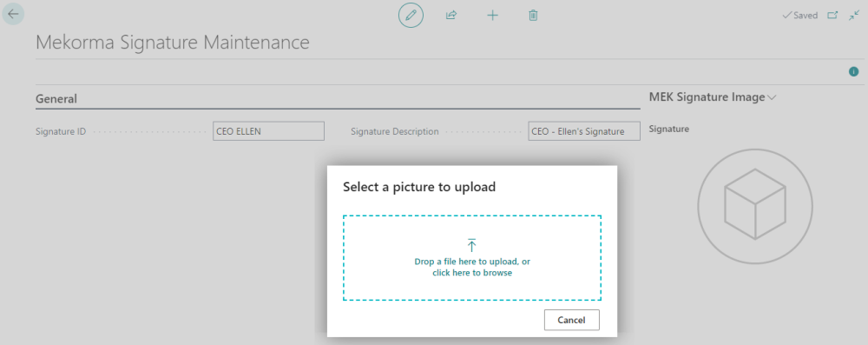
Task: Click the 'Mekorma Signature Maintenance' title
Action: (172, 43)
